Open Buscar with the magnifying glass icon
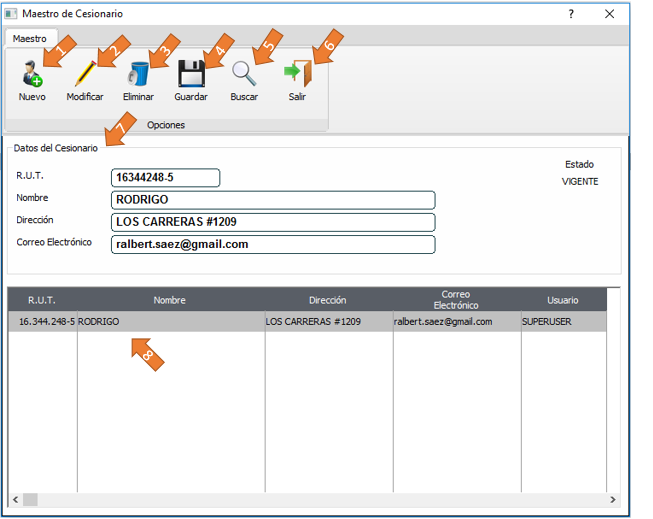The height and width of the screenshot is (519, 653). click(x=244, y=76)
